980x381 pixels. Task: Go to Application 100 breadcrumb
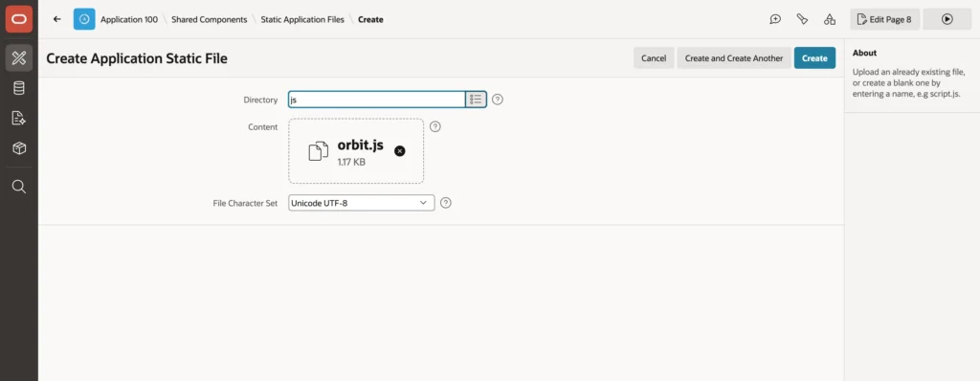coord(129,19)
